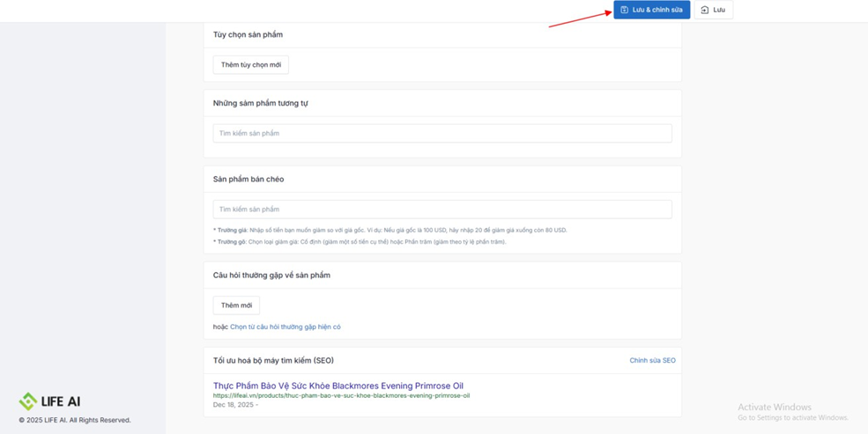Click the 'Những sản phẩm tương tự' section header

[x=260, y=103]
